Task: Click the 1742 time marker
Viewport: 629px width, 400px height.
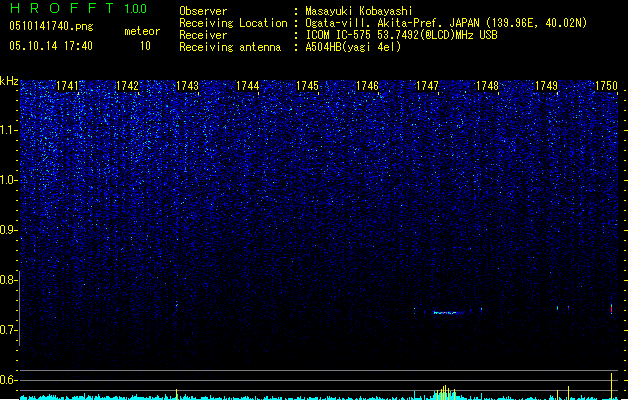Action: (127, 86)
